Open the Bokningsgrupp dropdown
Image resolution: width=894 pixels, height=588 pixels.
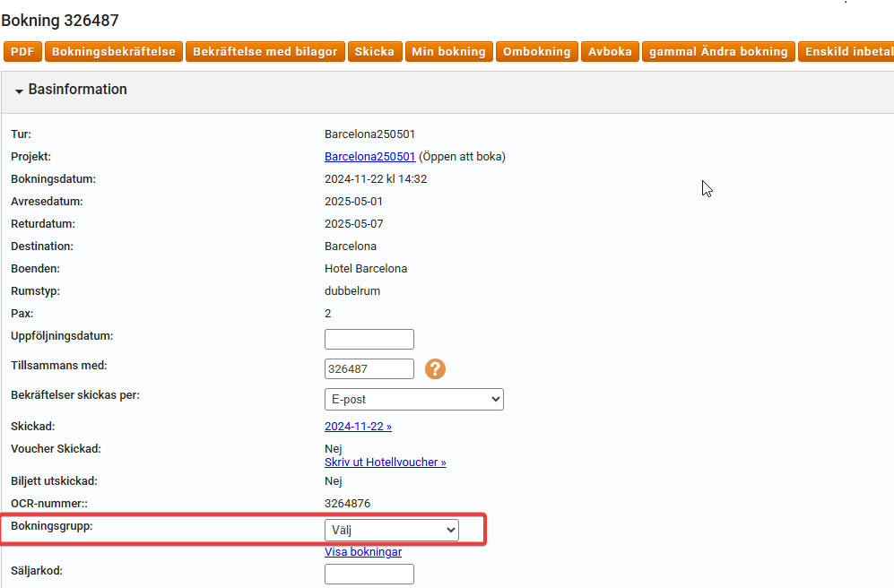pyautogui.click(x=391, y=530)
